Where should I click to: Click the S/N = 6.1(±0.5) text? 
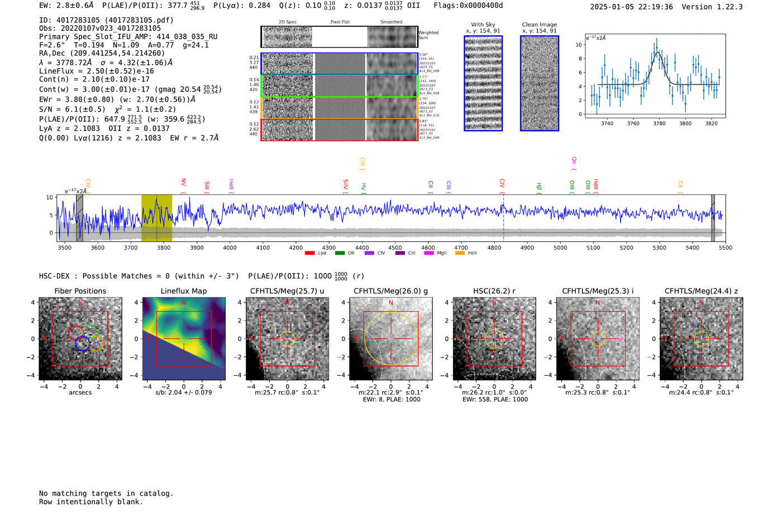72,109
